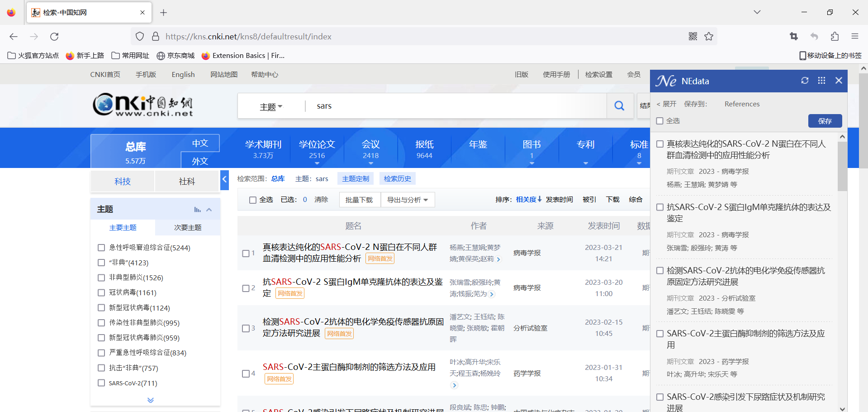Image resolution: width=868 pixels, height=412 pixels.
Task: Switch to the 外文 tab
Action: (200, 161)
